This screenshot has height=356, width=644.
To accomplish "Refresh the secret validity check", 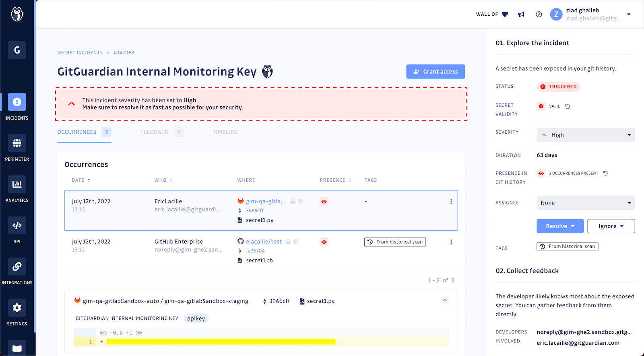I will pyautogui.click(x=568, y=106).
